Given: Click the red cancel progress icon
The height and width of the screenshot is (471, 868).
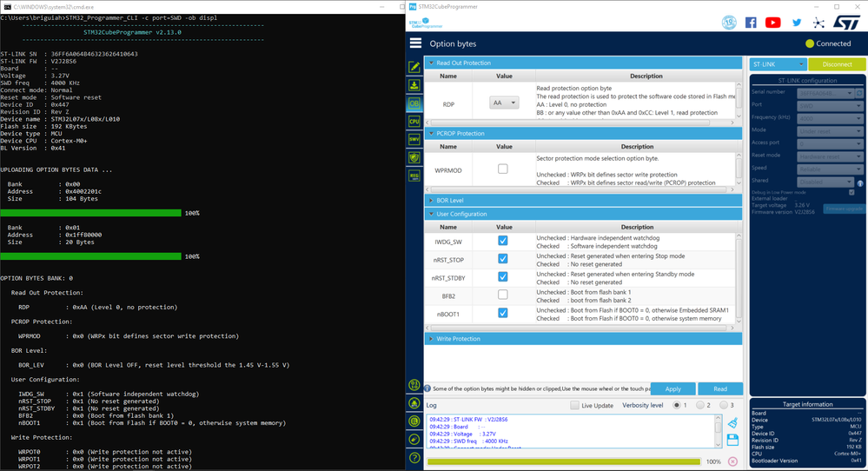Looking at the screenshot, I should click(x=732, y=461).
